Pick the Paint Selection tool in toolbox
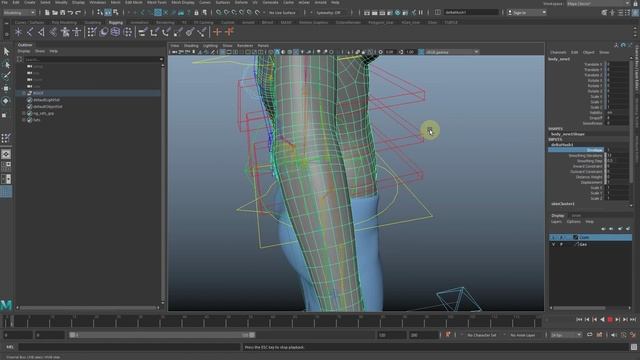 pos(6,76)
